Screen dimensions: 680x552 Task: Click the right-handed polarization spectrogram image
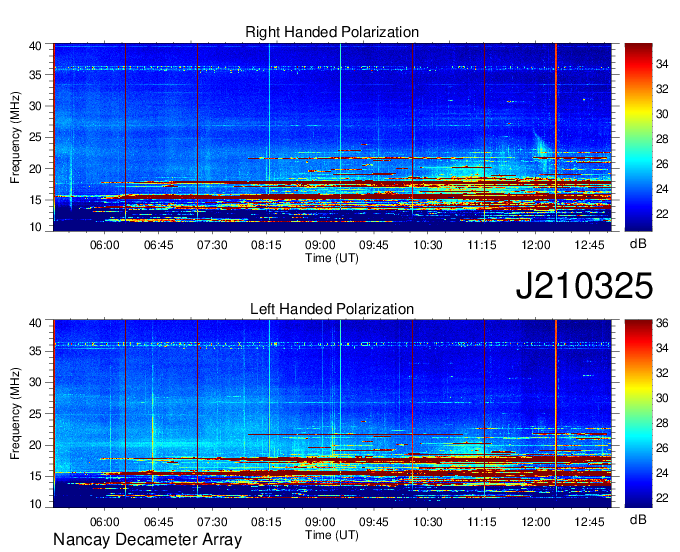332,137
